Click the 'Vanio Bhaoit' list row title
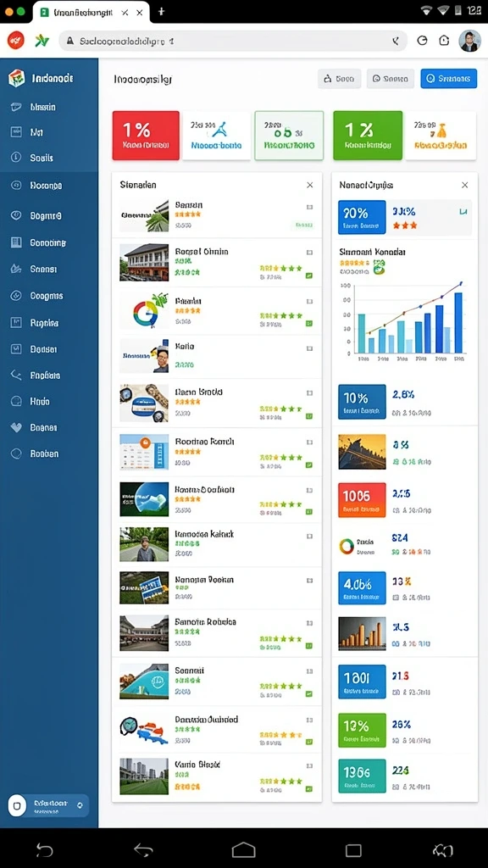The width and height of the screenshot is (488, 868). (x=197, y=765)
